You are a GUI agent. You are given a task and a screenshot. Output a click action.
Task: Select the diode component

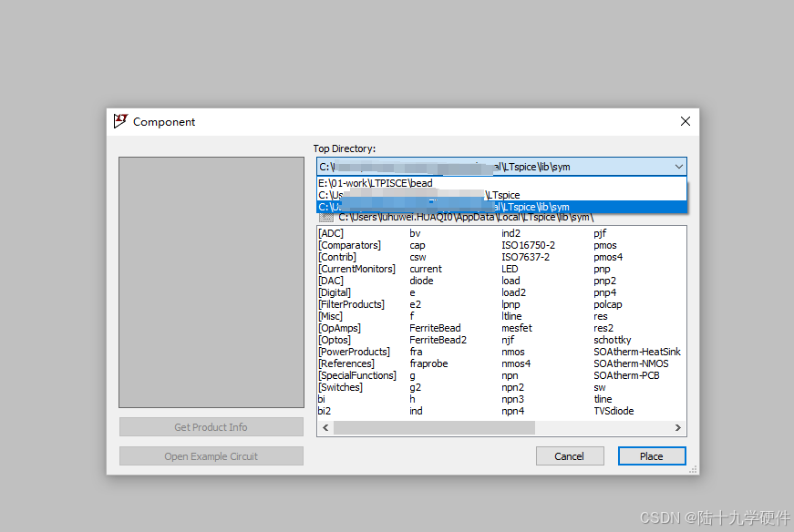pos(421,281)
